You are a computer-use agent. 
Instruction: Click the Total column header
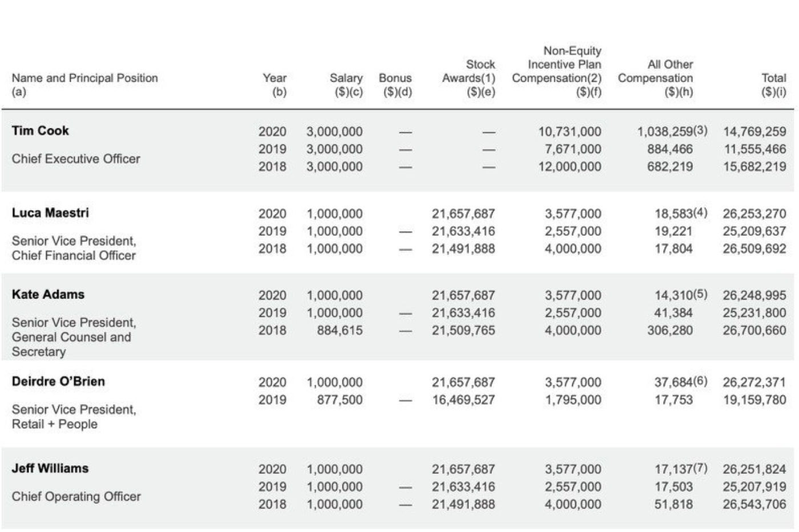click(x=774, y=84)
